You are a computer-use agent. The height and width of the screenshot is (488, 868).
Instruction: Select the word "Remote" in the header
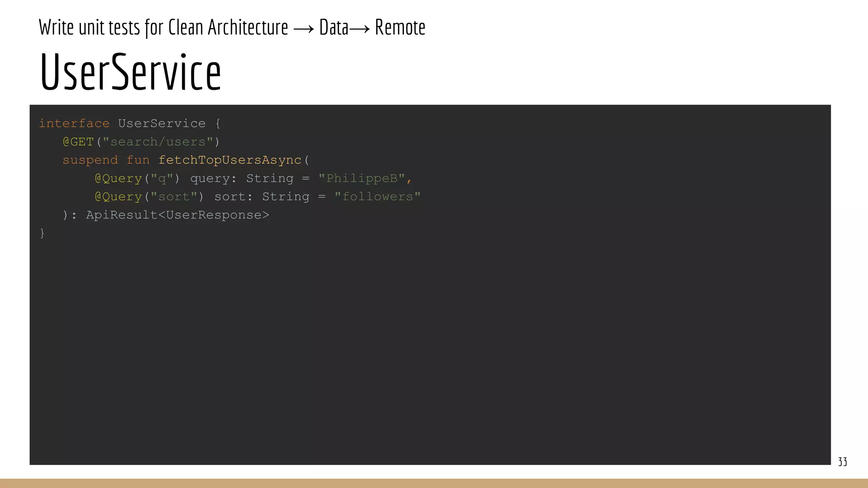tap(400, 28)
